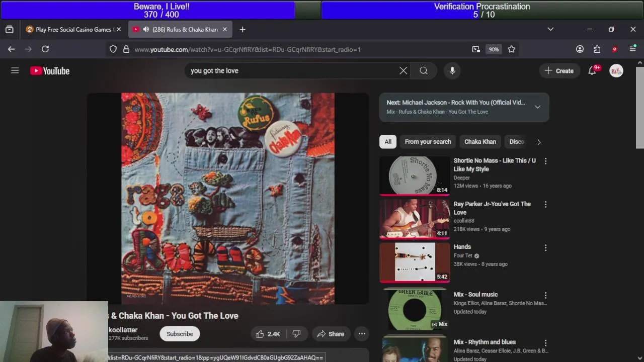View site info via the padlock
644x362 pixels.
pos(126,49)
